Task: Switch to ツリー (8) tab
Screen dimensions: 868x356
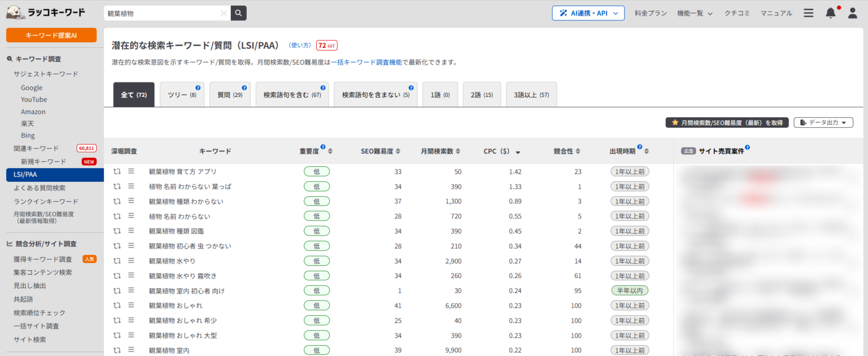Action: pyautogui.click(x=182, y=94)
